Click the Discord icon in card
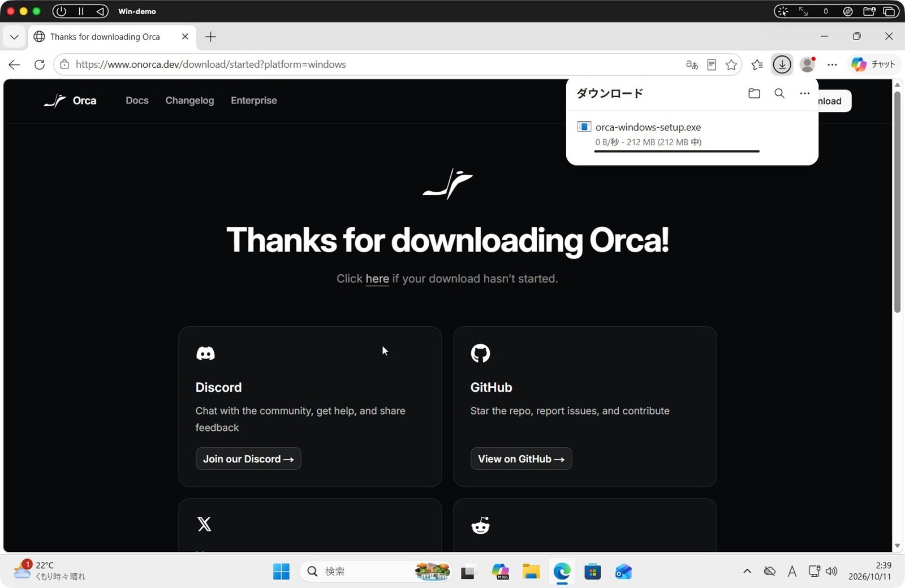905x588 pixels. pyautogui.click(x=205, y=353)
